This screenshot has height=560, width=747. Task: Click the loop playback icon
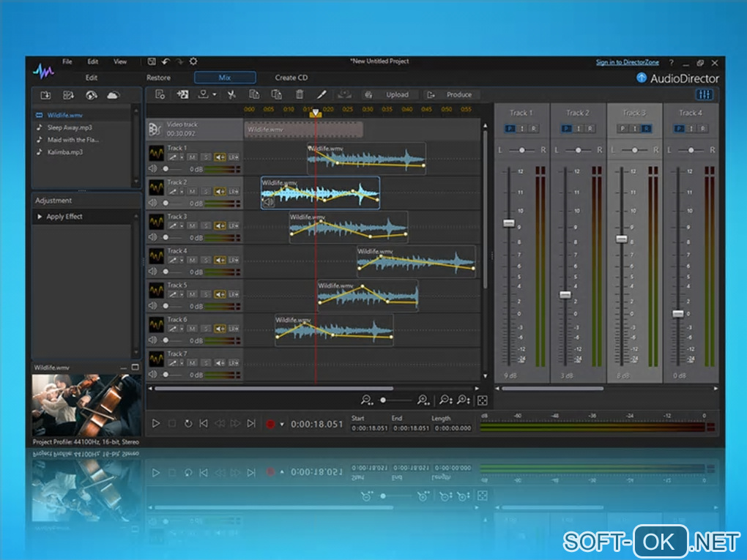188,423
